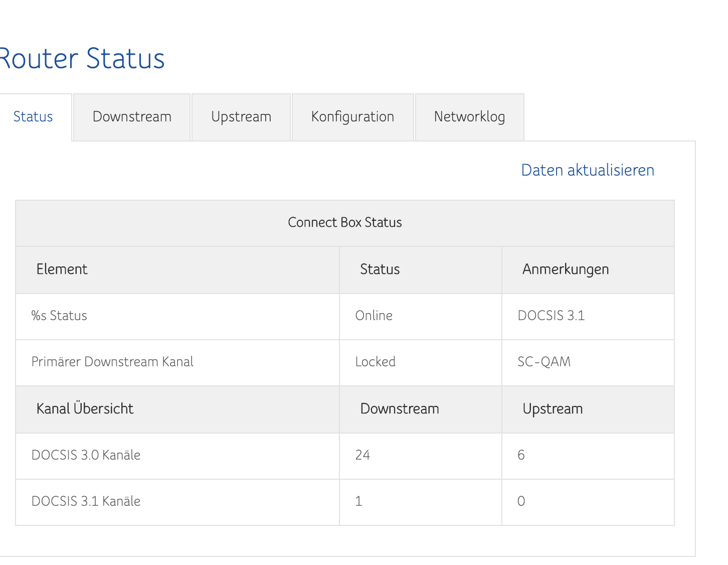Click the DOCSIS 3.0 Kanäle row label
The height and width of the screenshot is (565, 728).
(86, 455)
